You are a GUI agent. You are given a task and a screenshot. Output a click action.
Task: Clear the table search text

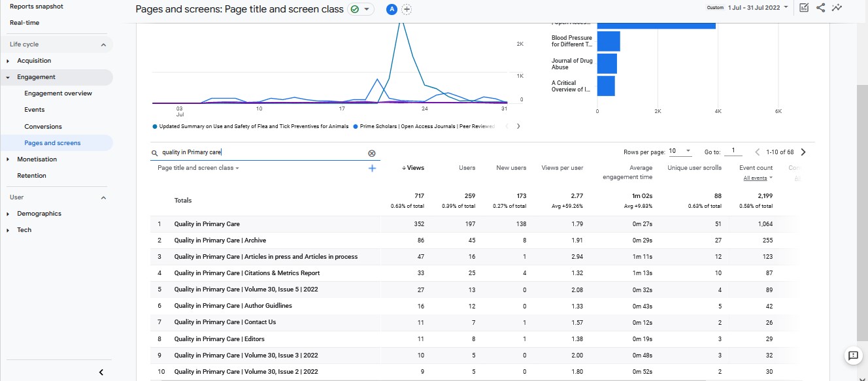coord(372,153)
